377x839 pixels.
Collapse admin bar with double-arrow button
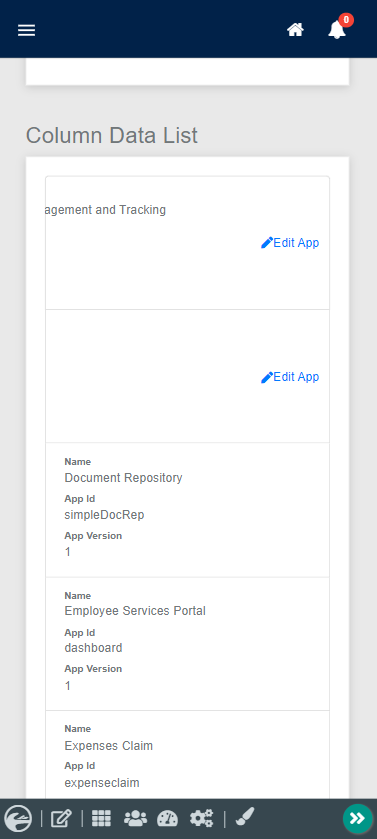[357, 818]
